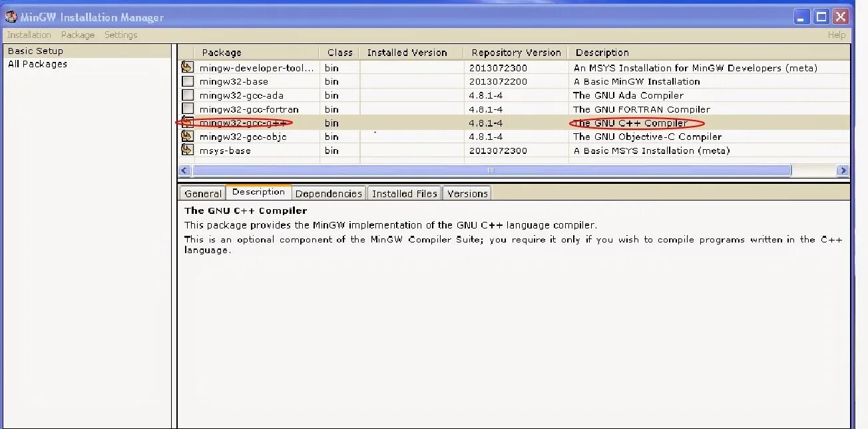
Task: Click 'A Basic MinGW Installation' description
Action: point(636,81)
